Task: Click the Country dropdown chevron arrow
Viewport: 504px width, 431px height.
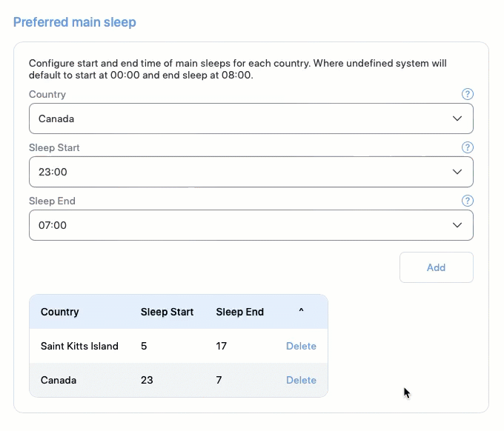Action: [457, 118]
